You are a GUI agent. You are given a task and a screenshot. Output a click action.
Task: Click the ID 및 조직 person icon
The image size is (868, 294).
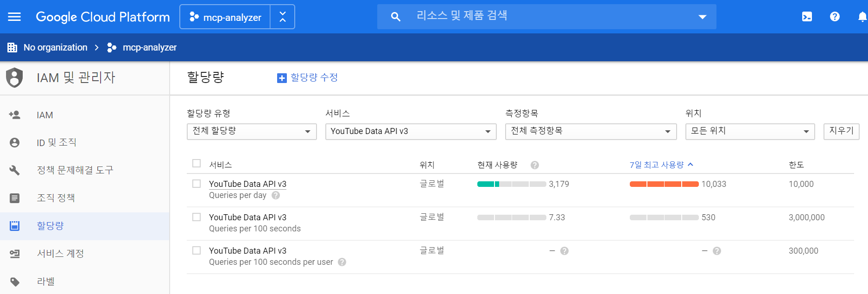click(14, 142)
